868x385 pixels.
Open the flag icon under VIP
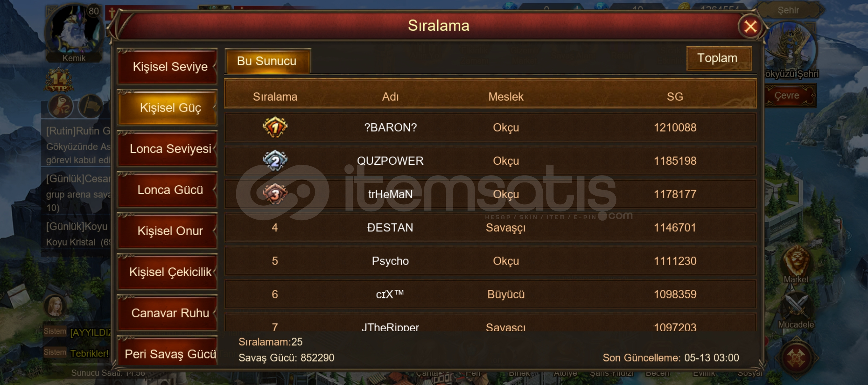pyautogui.click(x=91, y=106)
